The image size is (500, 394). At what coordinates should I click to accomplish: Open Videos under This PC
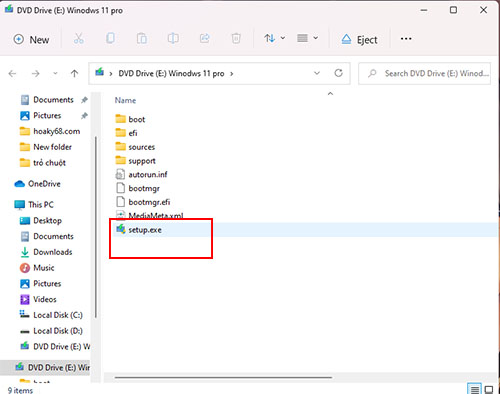(38, 299)
